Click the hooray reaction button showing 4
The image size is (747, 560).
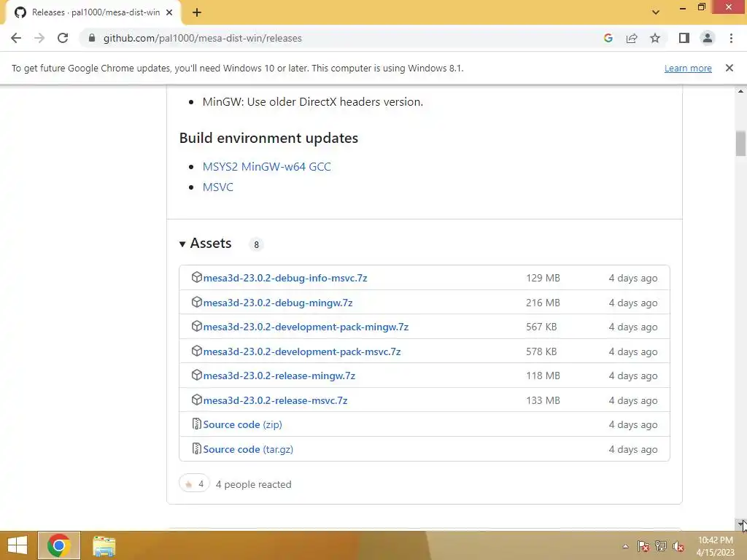click(x=194, y=484)
